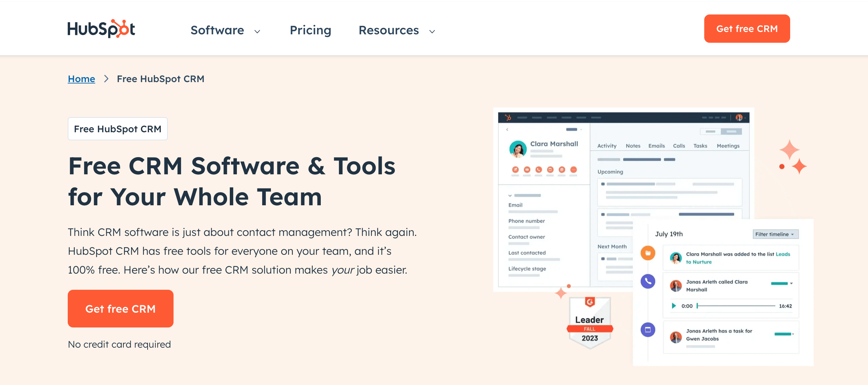Click the second orange contact action icon
868x385 pixels.
527,170
